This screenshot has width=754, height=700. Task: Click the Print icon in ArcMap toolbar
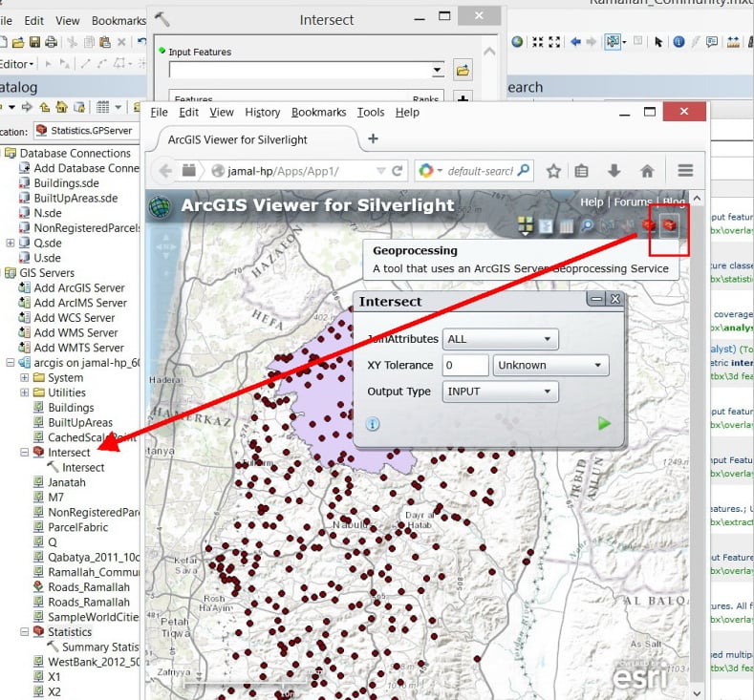coord(51,42)
